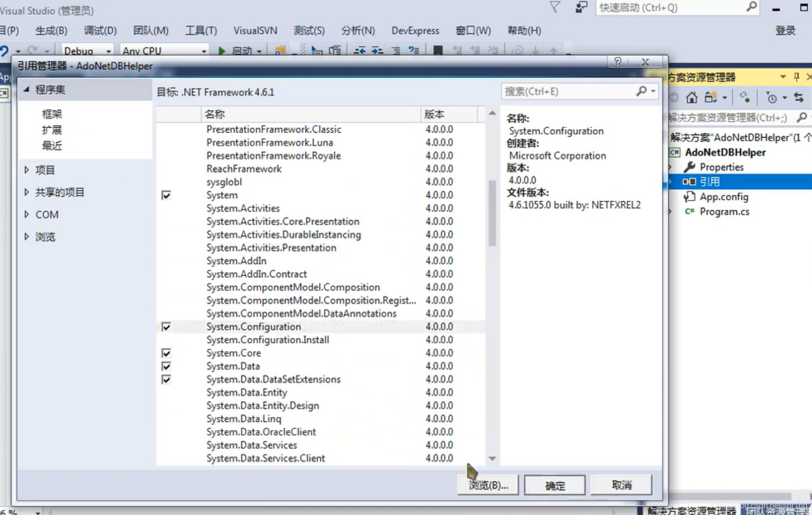Click the assembly list scroll-up arrow
Image resolution: width=812 pixels, height=515 pixels.
coord(492,113)
